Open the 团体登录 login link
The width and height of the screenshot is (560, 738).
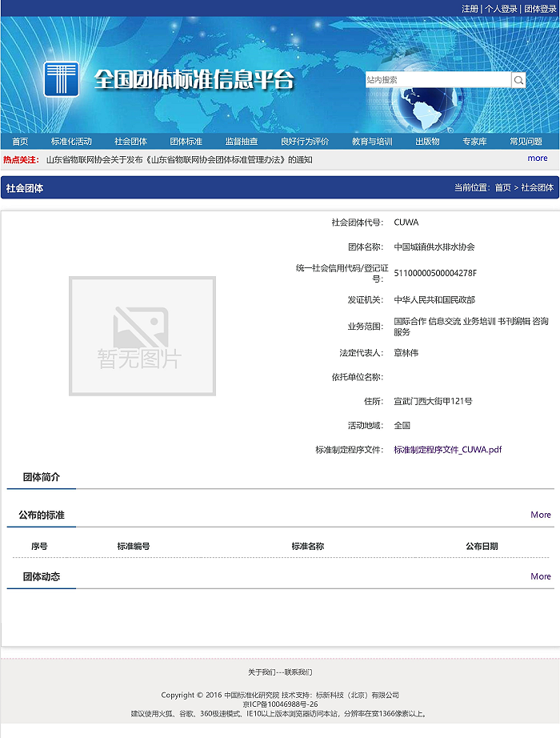pyautogui.click(x=540, y=8)
